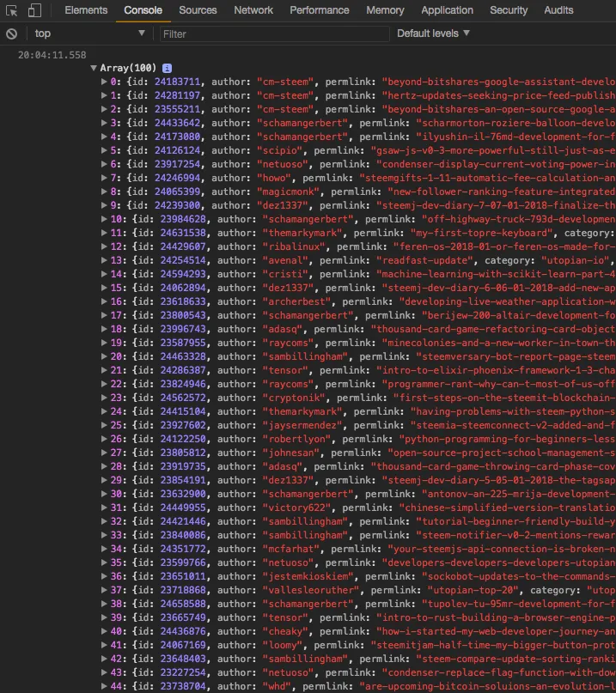Click id value 23227254 in row 43

[183, 672]
